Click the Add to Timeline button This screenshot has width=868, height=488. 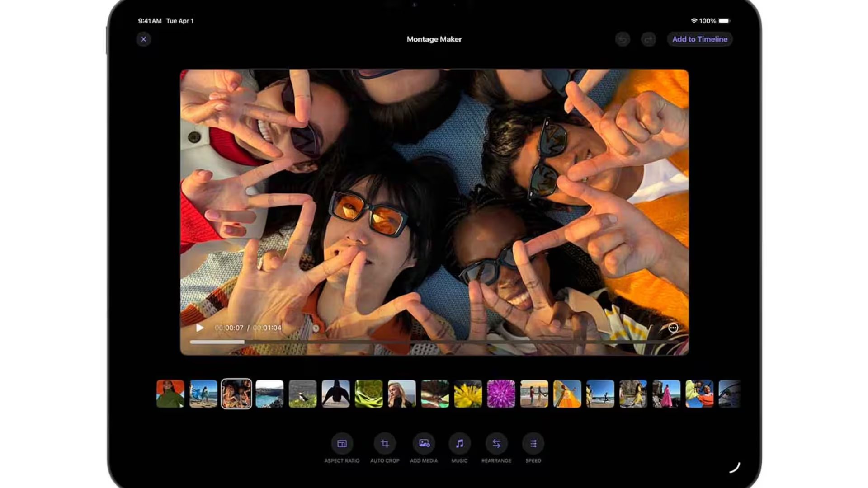(700, 39)
